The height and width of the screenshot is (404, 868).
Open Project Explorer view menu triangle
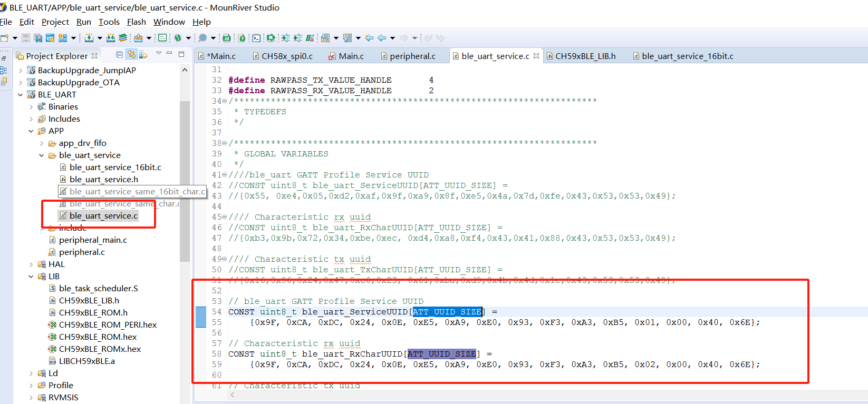[158, 54]
